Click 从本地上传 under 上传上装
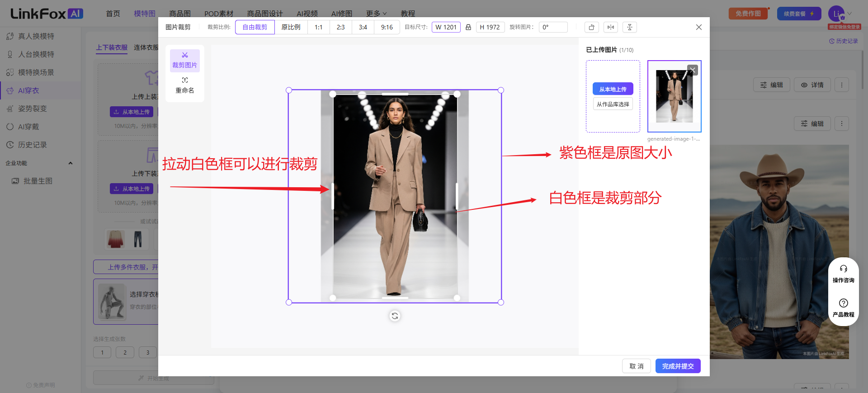This screenshot has width=868, height=393. [132, 112]
